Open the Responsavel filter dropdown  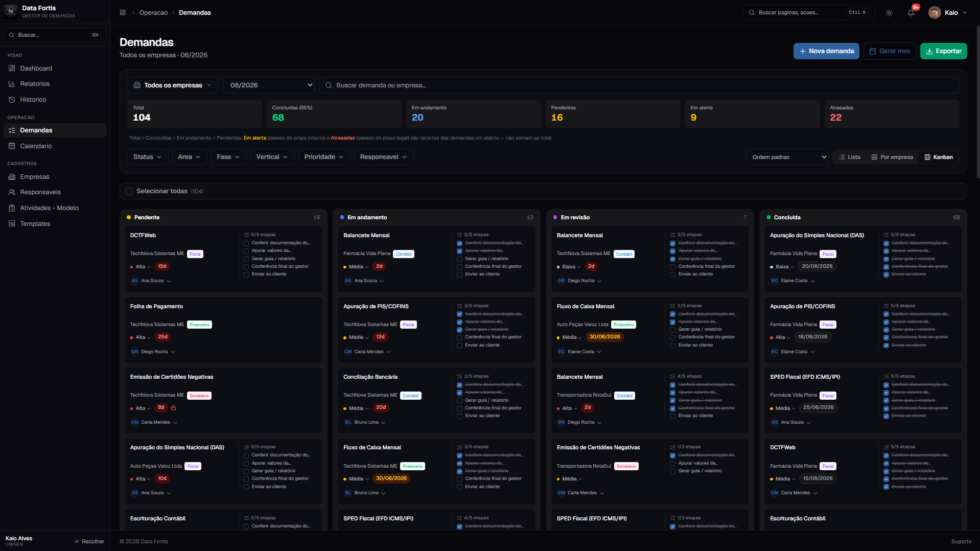(383, 157)
